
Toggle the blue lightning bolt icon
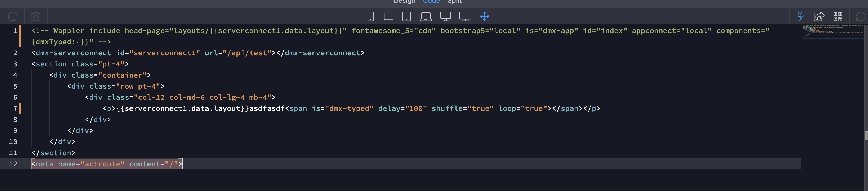(x=800, y=16)
